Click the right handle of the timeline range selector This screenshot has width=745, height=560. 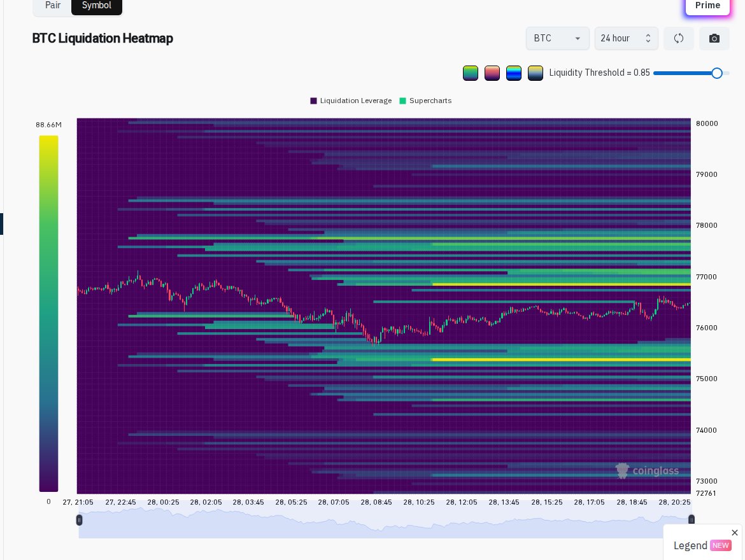click(x=692, y=520)
